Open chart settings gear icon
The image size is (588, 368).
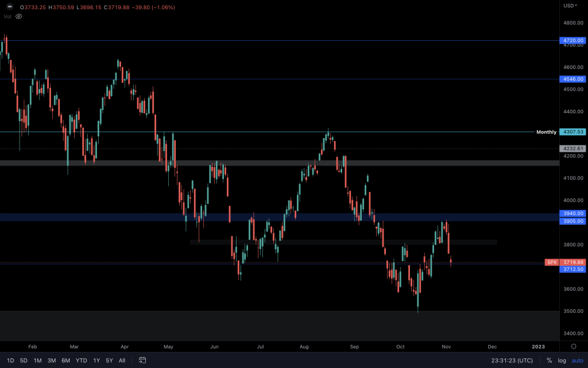pos(573,346)
